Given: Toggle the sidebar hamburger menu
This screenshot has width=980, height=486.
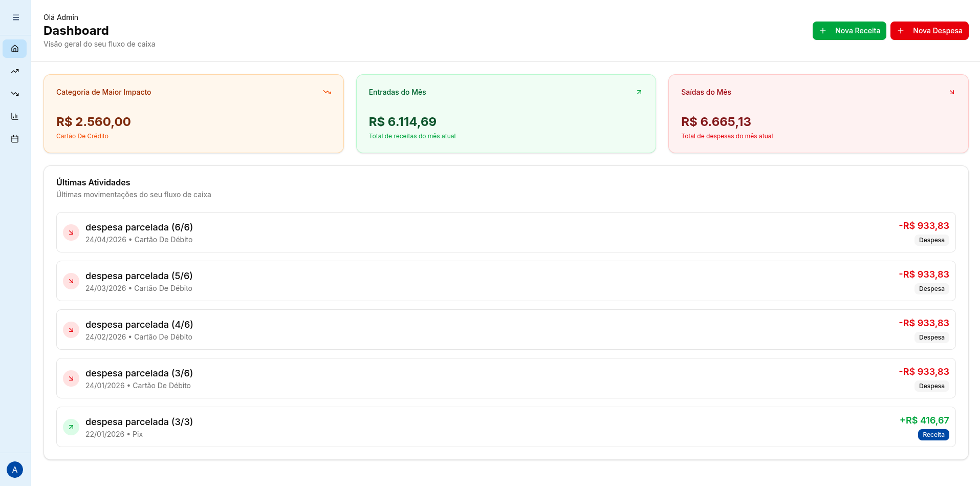Looking at the screenshot, I should click(16, 17).
